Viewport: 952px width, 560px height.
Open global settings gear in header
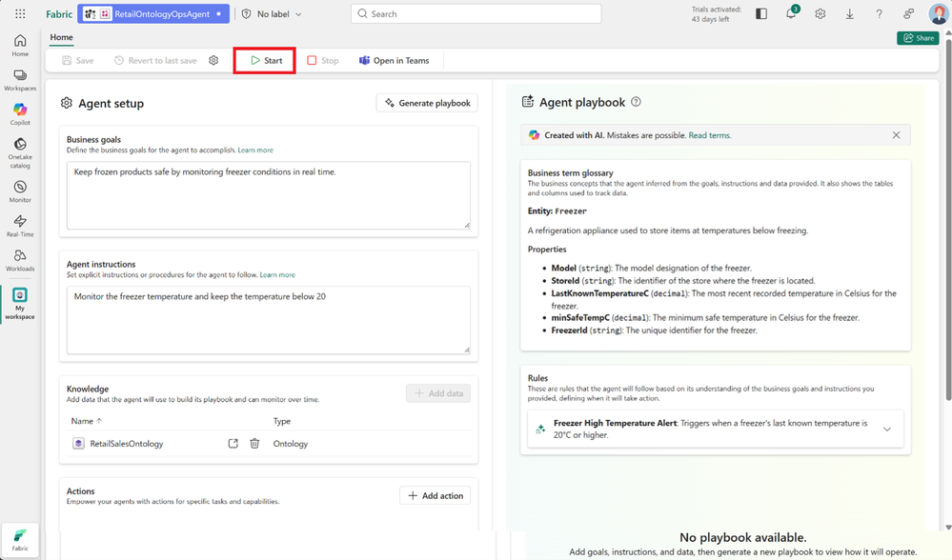point(820,14)
